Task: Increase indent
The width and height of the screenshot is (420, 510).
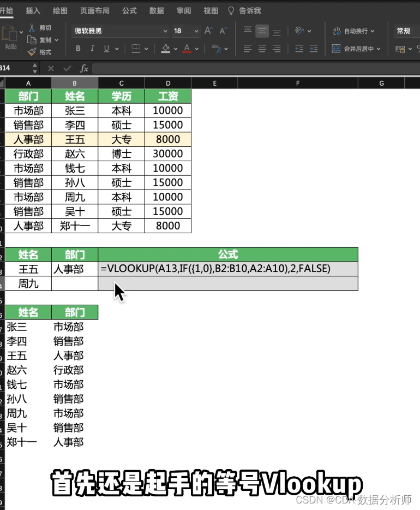Action: click(x=314, y=49)
